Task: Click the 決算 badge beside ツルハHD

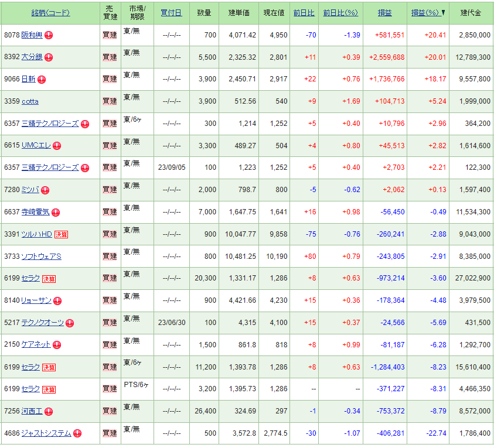Action: tap(61, 235)
